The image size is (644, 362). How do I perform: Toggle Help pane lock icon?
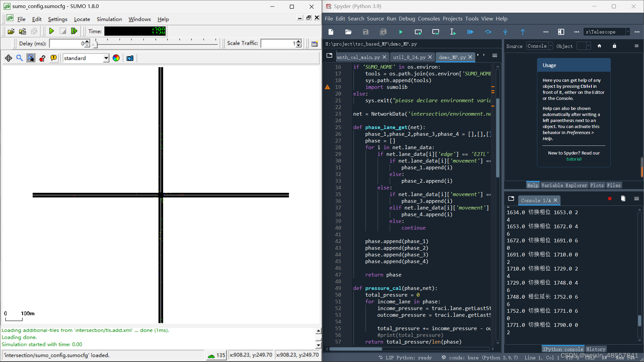pos(614,46)
